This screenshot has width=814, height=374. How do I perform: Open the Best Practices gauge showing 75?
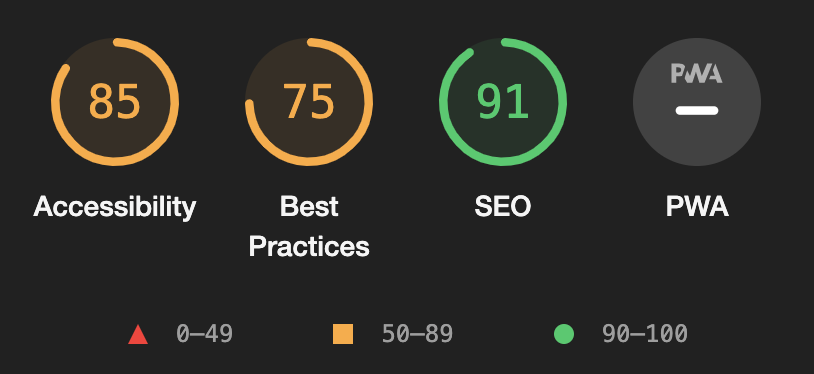309,102
